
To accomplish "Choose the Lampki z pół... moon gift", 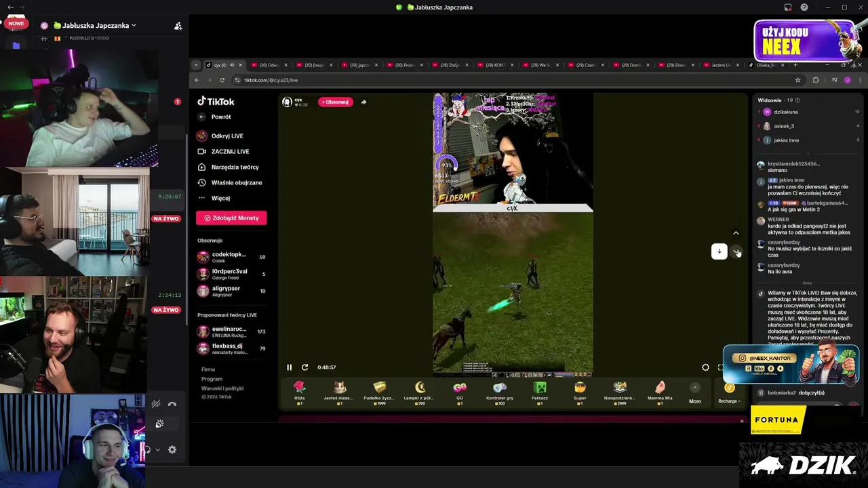I will (420, 392).
